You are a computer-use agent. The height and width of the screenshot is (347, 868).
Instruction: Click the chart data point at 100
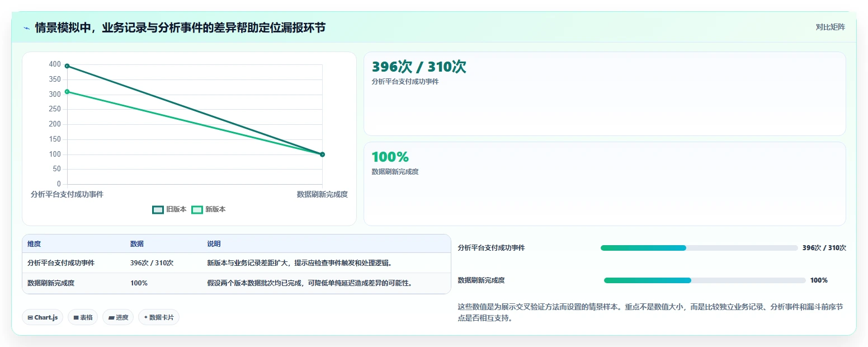322,154
